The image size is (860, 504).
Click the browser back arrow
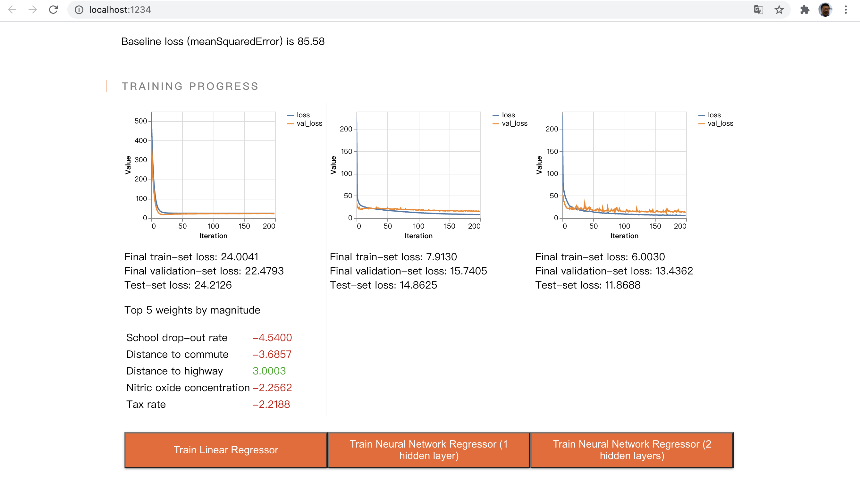click(12, 10)
